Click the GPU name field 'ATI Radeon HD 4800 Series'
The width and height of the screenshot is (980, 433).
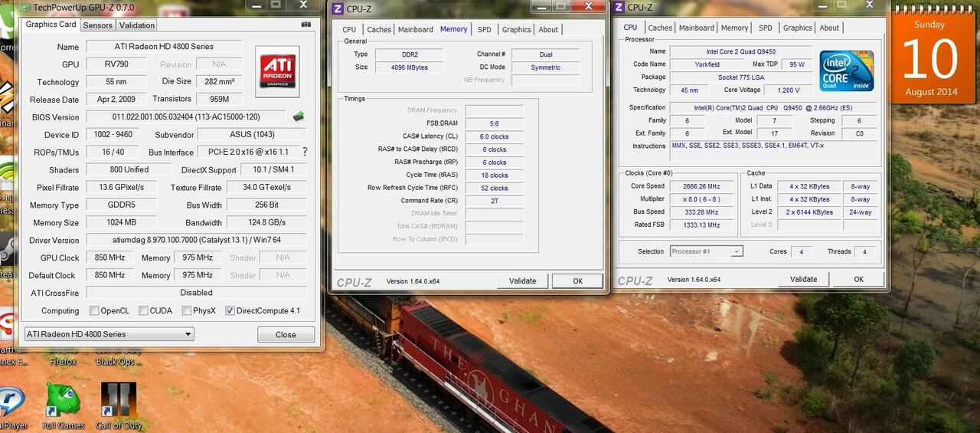(165, 47)
